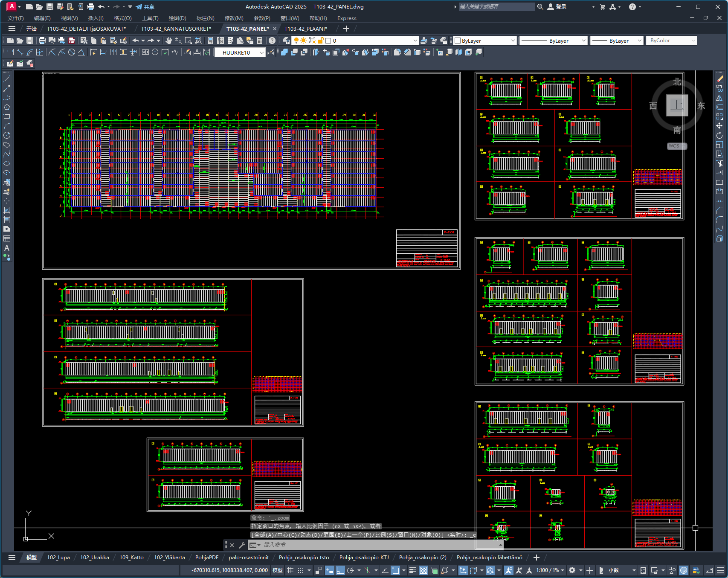Open the Layer Properties manager icon
Image resolution: width=728 pixels, height=578 pixels.
pos(286,41)
